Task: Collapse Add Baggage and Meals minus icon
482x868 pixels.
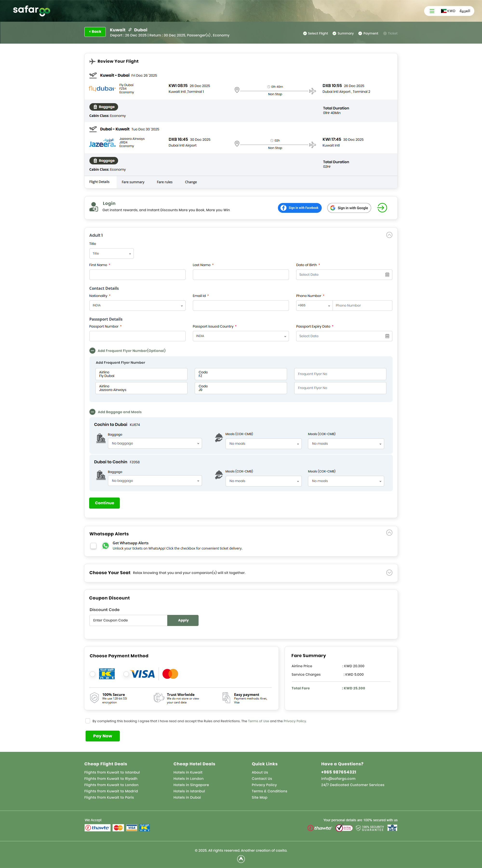Action: point(92,412)
